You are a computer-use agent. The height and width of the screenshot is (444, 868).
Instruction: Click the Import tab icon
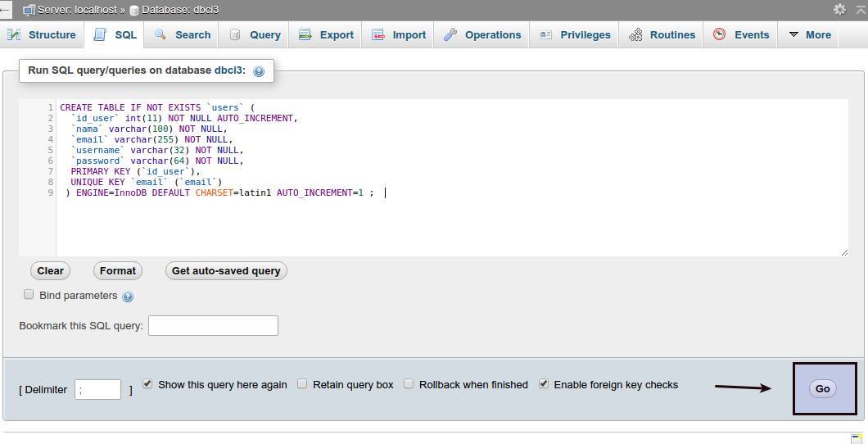[378, 34]
